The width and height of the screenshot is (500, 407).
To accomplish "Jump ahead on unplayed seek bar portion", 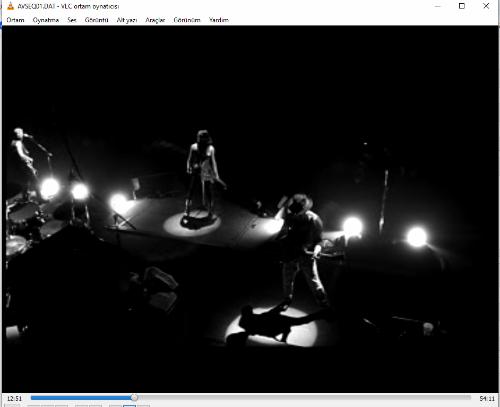I will coord(303,397).
